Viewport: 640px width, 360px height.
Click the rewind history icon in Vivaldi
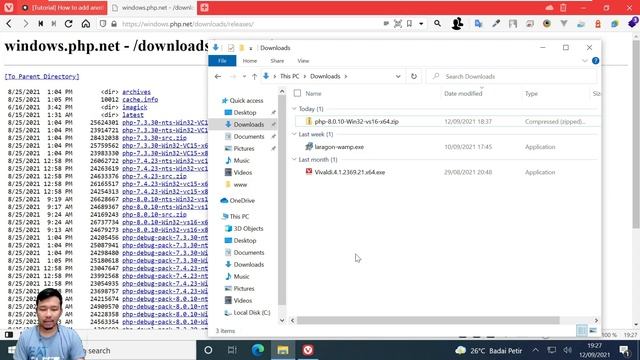click(40, 24)
